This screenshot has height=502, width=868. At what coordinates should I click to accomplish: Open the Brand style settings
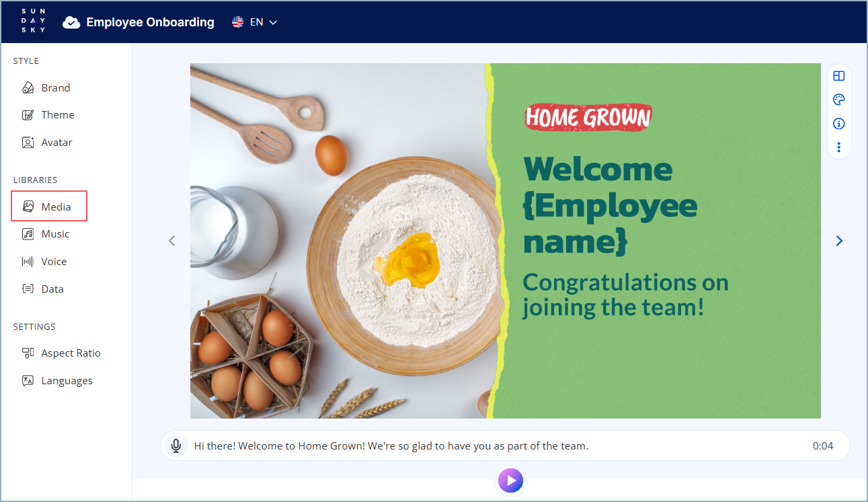click(46, 87)
